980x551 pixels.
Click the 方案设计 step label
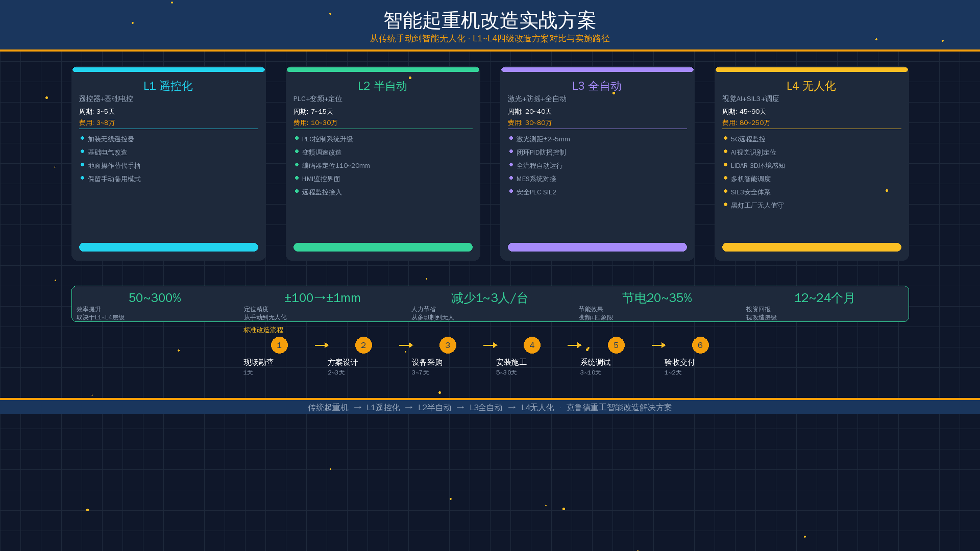point(343,362)
